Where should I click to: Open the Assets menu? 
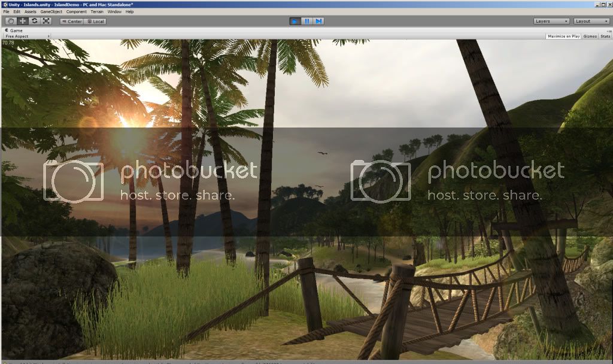click(x=30, y=12)
